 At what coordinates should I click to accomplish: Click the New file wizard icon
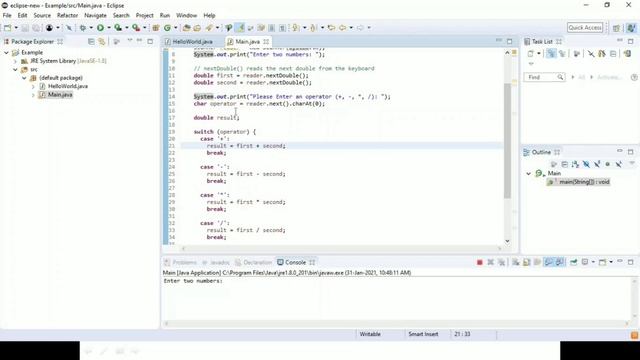point(8,28)
